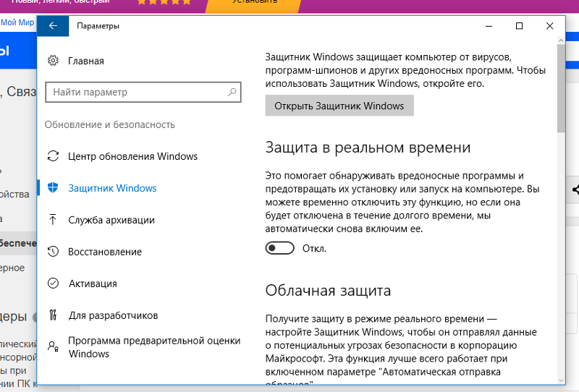
Task: Click Открыть Защитник Windows button
Action: click(339, 106)
